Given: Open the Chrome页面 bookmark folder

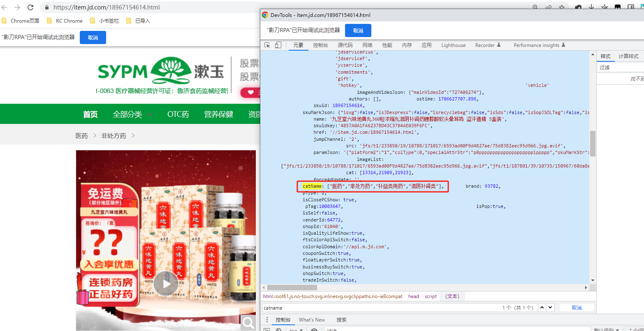Looking at the screenshot, I should click(x=21, y=21).
